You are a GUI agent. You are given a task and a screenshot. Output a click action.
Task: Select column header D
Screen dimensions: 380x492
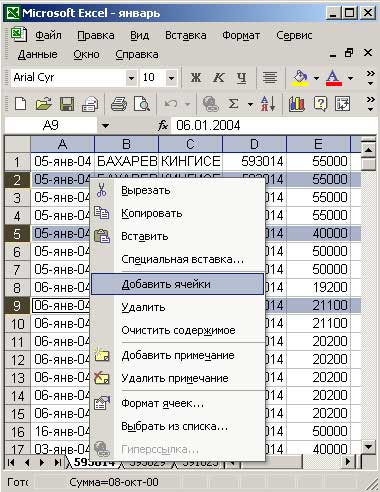pyautogui.click(x=254, y=144)
